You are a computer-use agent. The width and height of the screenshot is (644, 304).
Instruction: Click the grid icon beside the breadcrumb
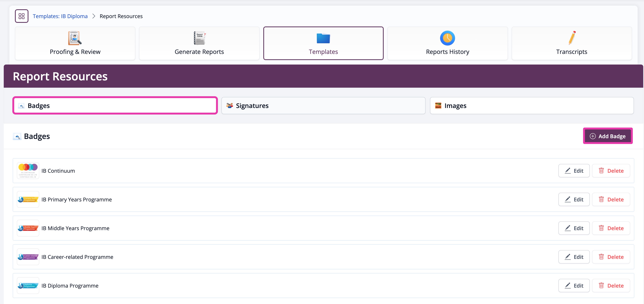[x=21, y=16]
